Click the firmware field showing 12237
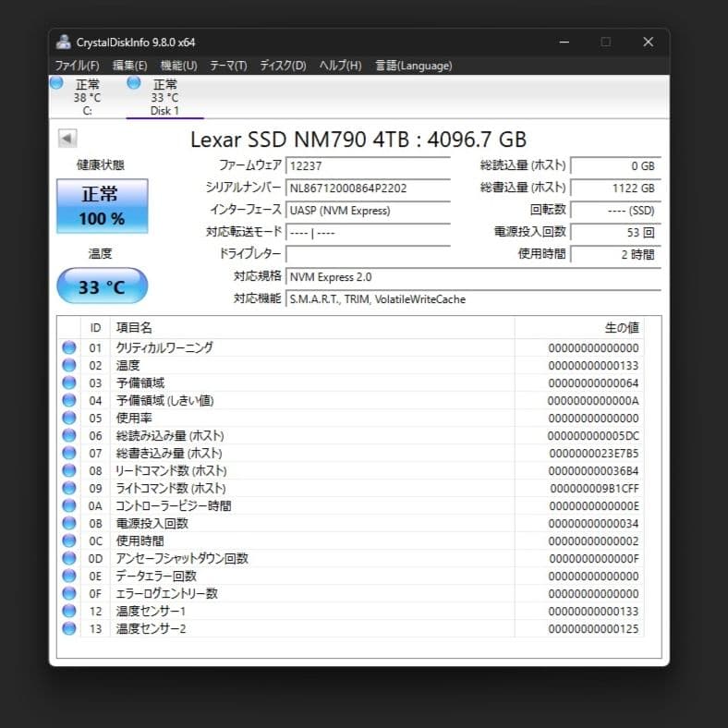Screen dimensions: 728x728 coord(369,165)
